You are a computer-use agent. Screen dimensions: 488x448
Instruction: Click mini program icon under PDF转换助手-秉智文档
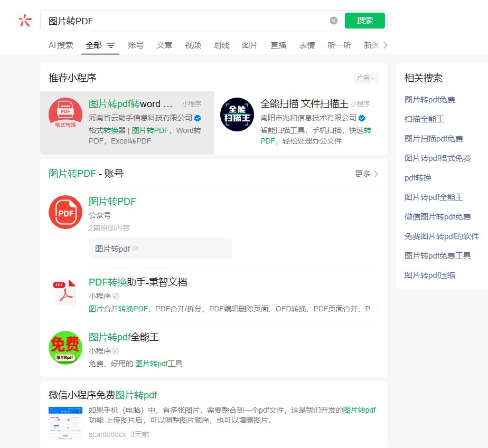pyautogui.click(x=116, y=296)
